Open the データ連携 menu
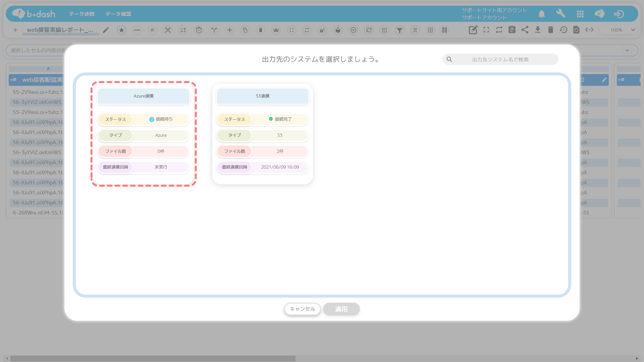The image size is (644, 362). coord(81,14)
